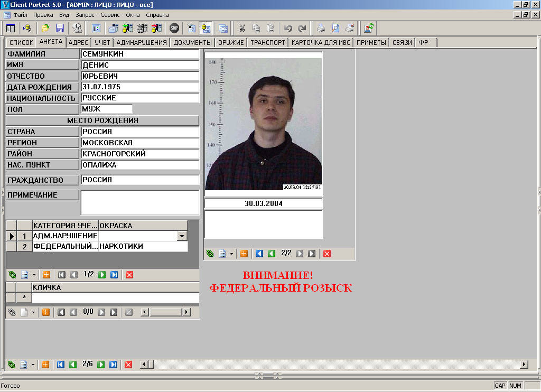Expand document dropdown arrow under the photo

point(231,254)
